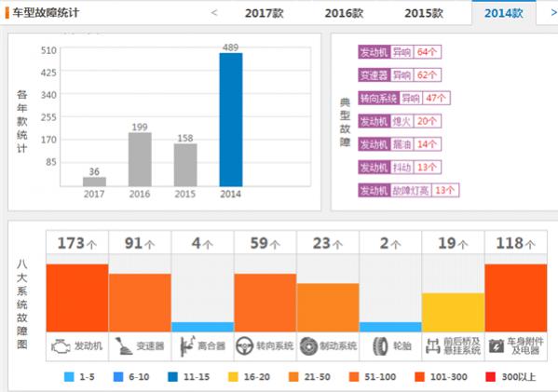The width and height of the screenshot is (558, 392).
Task: Click the 转向系统 异响 47个 fault tag
Action: point(404,98)
